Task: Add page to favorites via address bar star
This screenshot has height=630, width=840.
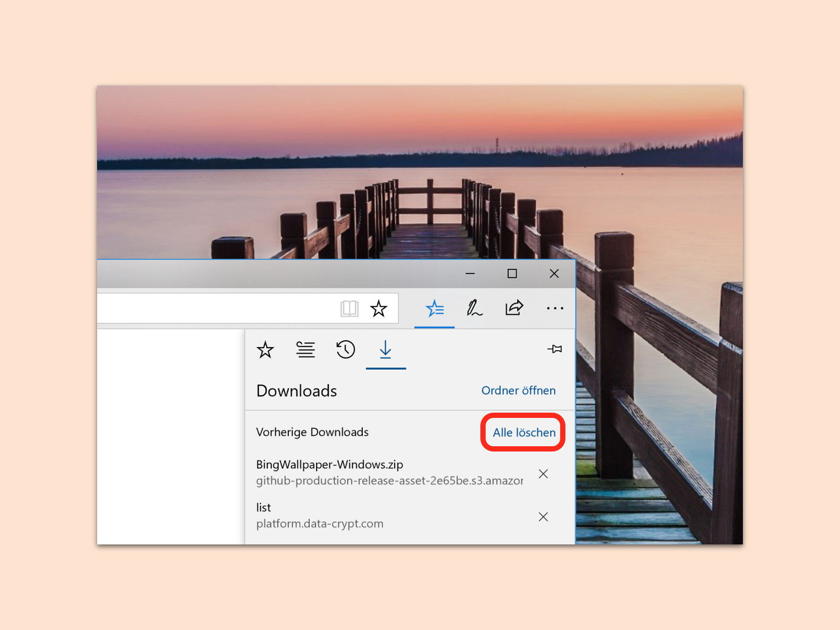Action: click(379, 308)
